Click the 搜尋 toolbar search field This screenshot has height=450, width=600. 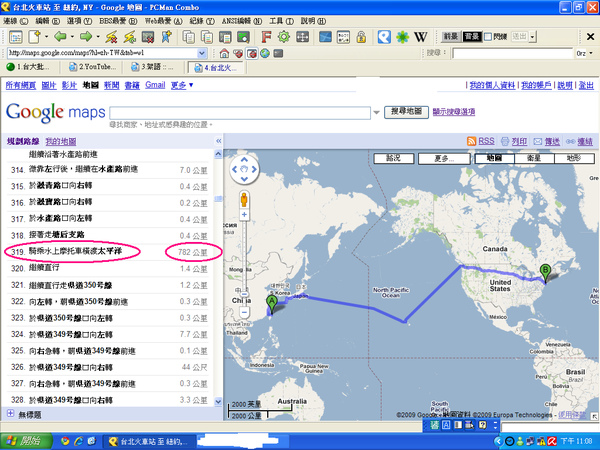coord(512,53)
